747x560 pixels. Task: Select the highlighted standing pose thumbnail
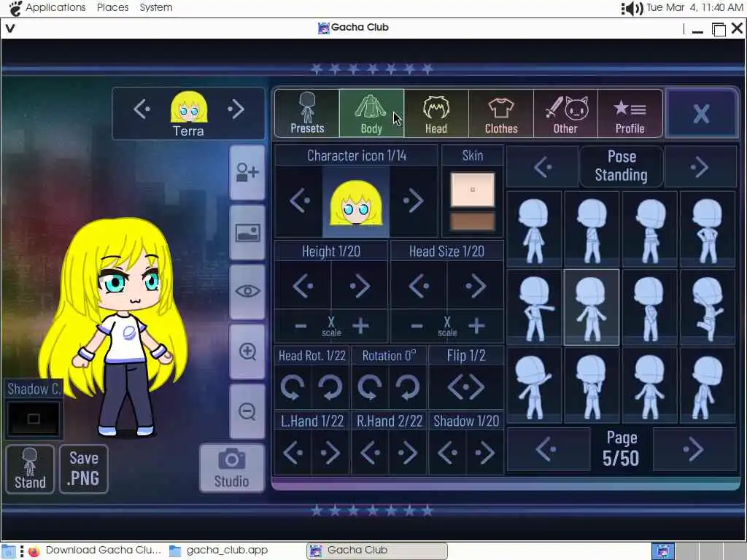pos(591,307)
